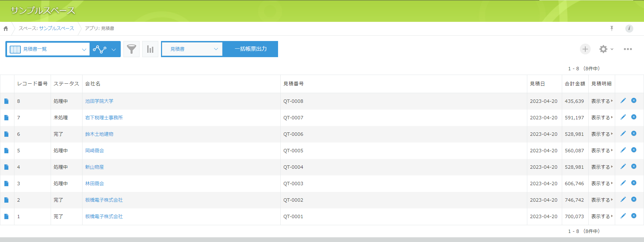This screenshot has height=242, width=644.
Task: Expand 表示する for record 5
Action: [602, 151]
